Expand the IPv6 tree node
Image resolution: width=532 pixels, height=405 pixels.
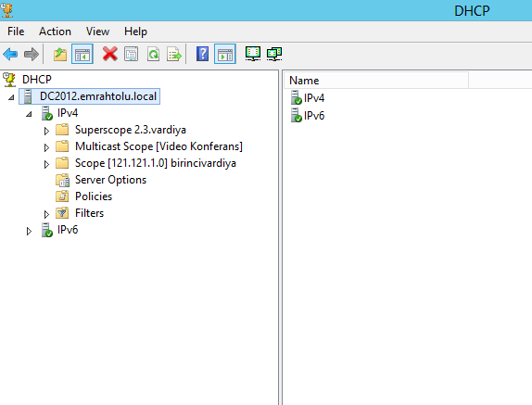[x=29, y=231]
